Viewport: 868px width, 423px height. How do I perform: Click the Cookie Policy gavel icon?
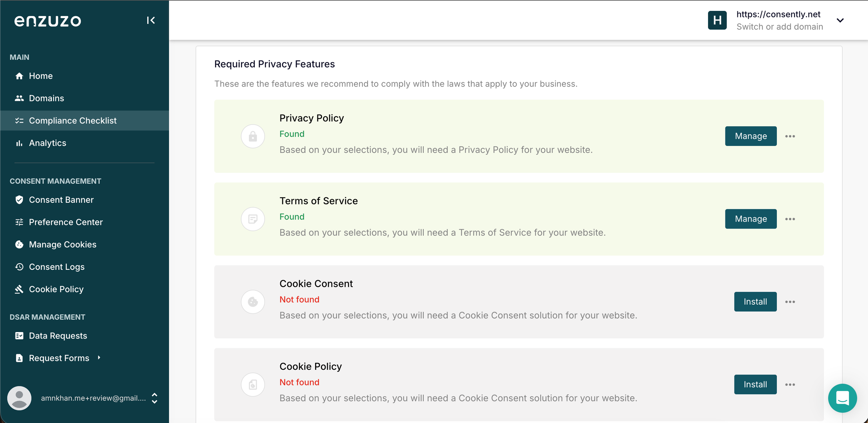pyautogui.click(x=19, y=289)
